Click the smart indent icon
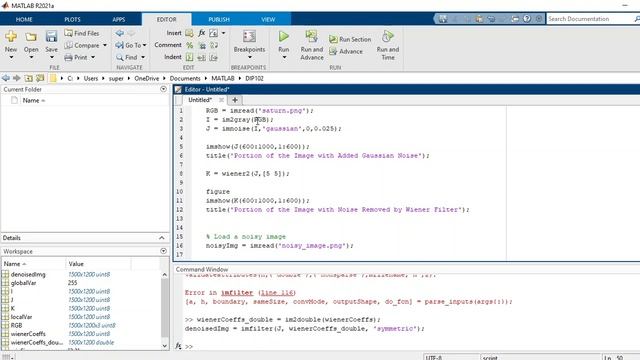 [x=189, y=58]
